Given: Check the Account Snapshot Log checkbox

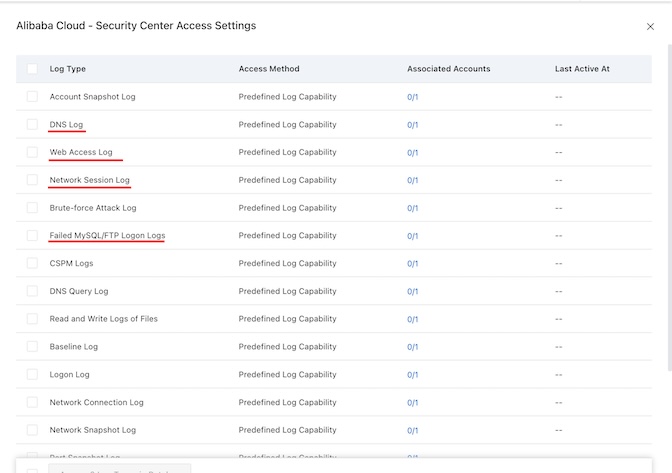Looking at the screenshot, I should tap(32, 96).
